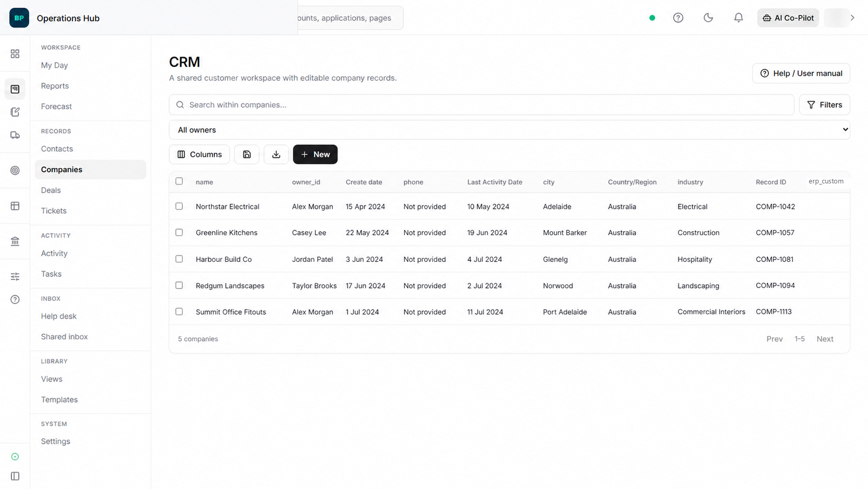Open Help / User manual
The width and height of the screenshot is (868, 489).
pos(801,73)
